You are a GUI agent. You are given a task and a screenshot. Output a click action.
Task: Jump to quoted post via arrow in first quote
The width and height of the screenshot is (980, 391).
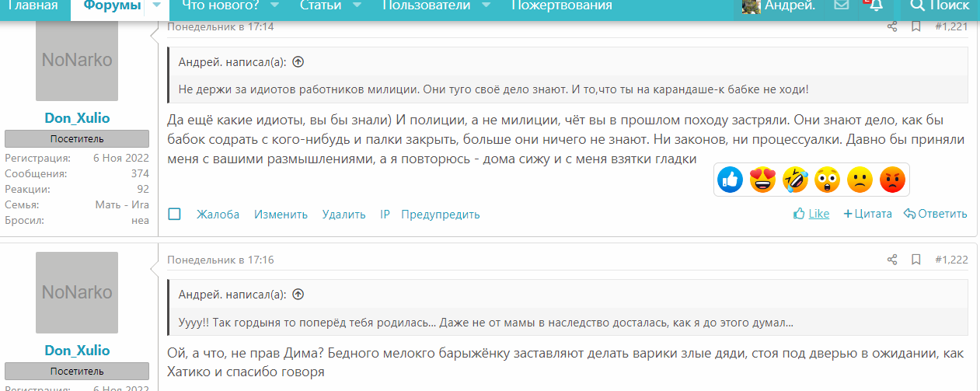(298, 62)
